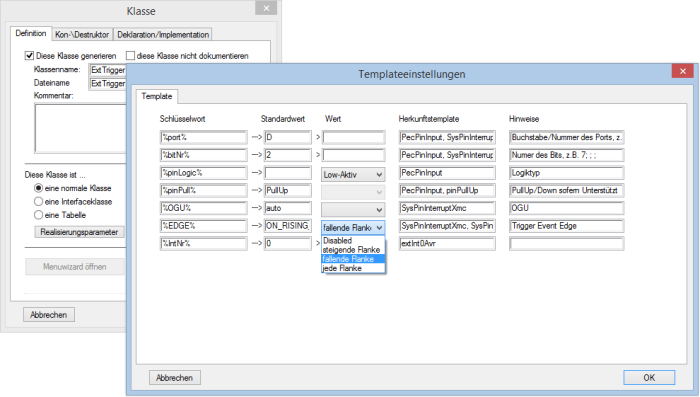Open the Kon-\Destruktor tab

pos(82,34)
